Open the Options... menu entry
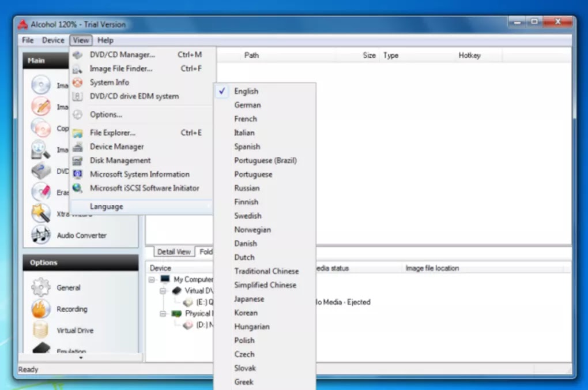The image size is (588, 390). coord(106,114)
